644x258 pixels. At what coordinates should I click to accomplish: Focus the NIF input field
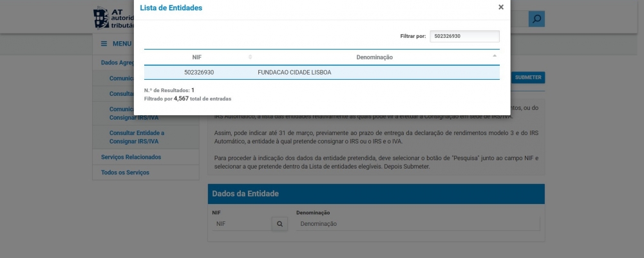coord(242,224)
